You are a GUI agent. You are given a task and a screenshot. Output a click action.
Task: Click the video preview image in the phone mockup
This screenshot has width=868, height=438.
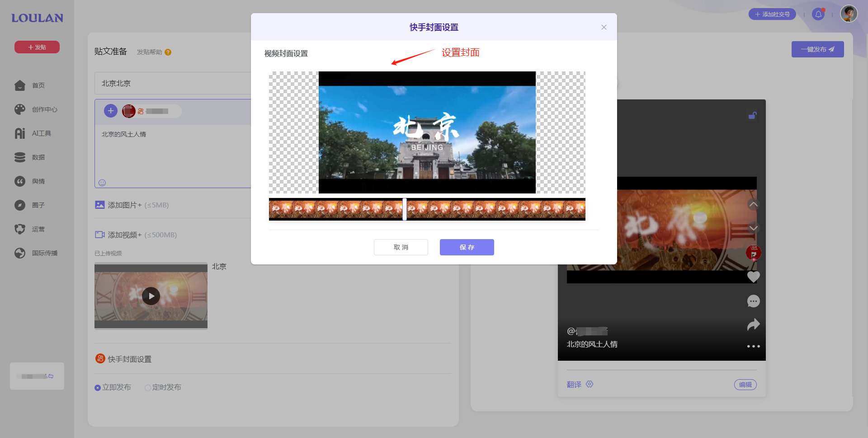pos(662,230)
